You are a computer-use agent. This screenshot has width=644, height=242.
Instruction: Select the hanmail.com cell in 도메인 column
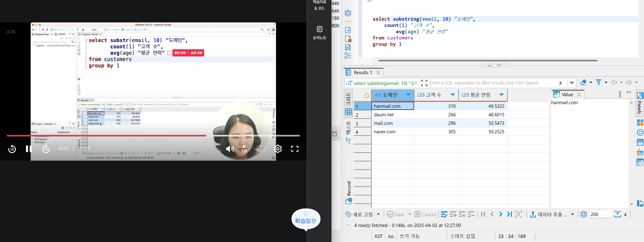point(393,106)
